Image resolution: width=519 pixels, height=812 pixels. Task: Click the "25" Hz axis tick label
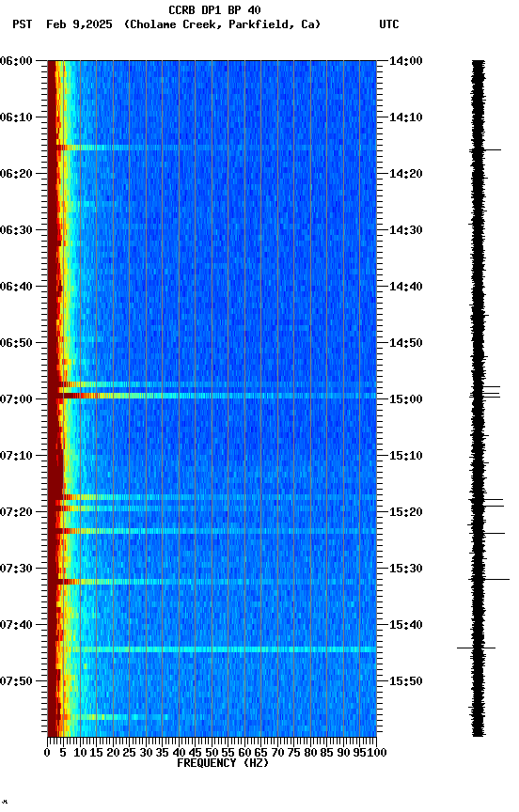(130, 754)
